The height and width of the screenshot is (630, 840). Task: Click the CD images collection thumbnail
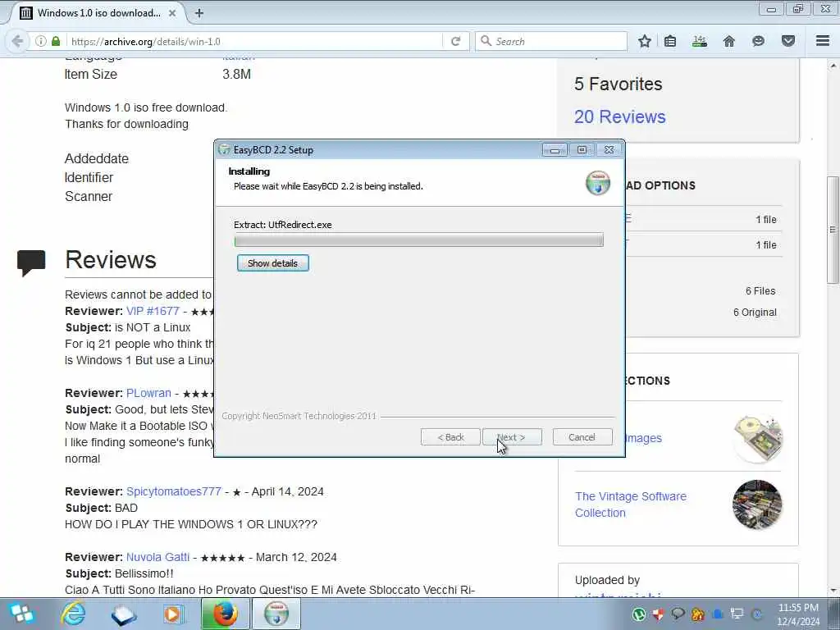coord(757,438)
